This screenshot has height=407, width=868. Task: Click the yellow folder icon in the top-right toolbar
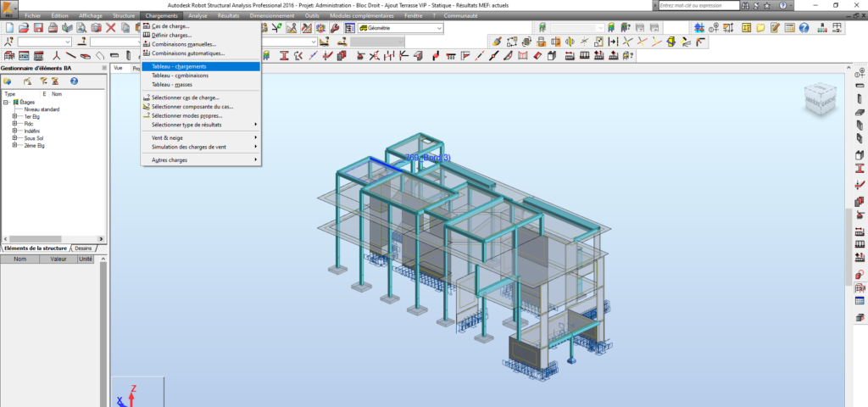pyautogui.click(x=760, y=28)
